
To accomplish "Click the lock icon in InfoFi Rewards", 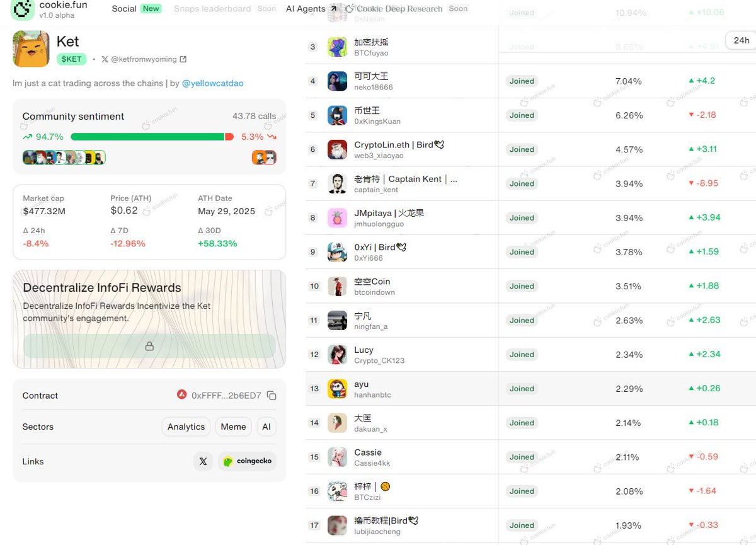I will [x=149, y=346].
